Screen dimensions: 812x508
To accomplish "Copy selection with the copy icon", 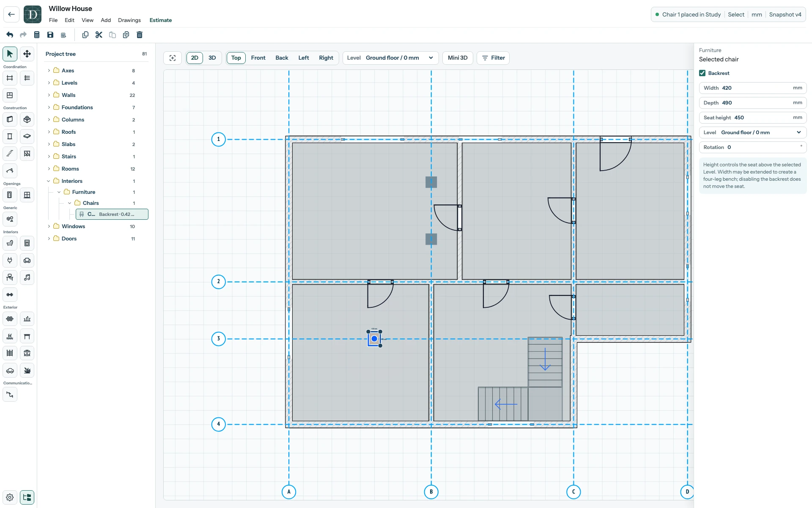I will click(85, 35).
